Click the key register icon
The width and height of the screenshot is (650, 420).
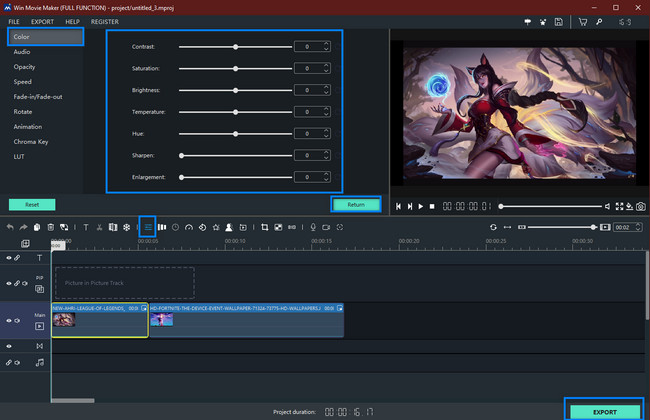click(x=599, y=22)
